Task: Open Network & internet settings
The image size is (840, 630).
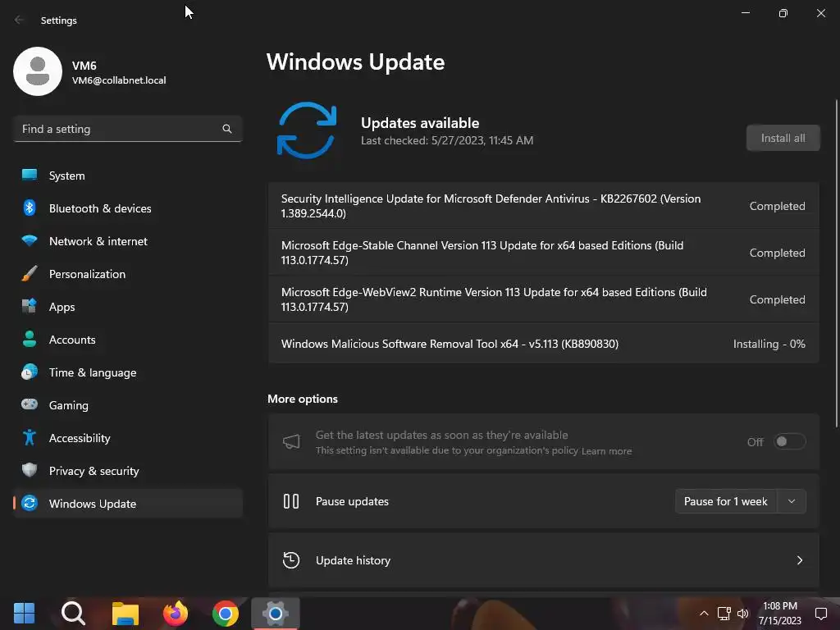Action: [x=127, y=241]
